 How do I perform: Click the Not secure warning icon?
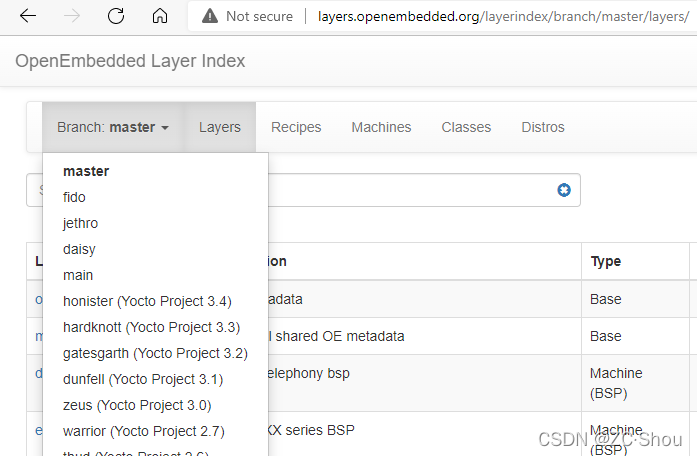(x=210, y=16)
